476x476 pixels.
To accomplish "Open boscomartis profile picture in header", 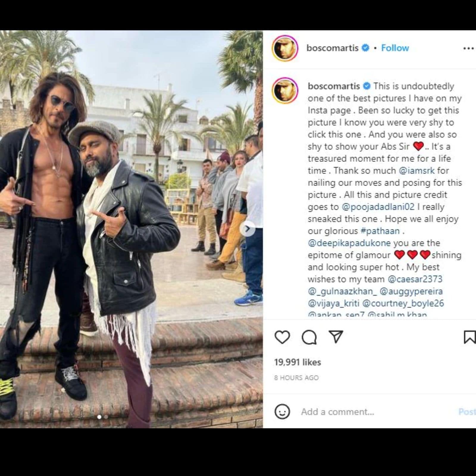I will (x=285, y=48).
